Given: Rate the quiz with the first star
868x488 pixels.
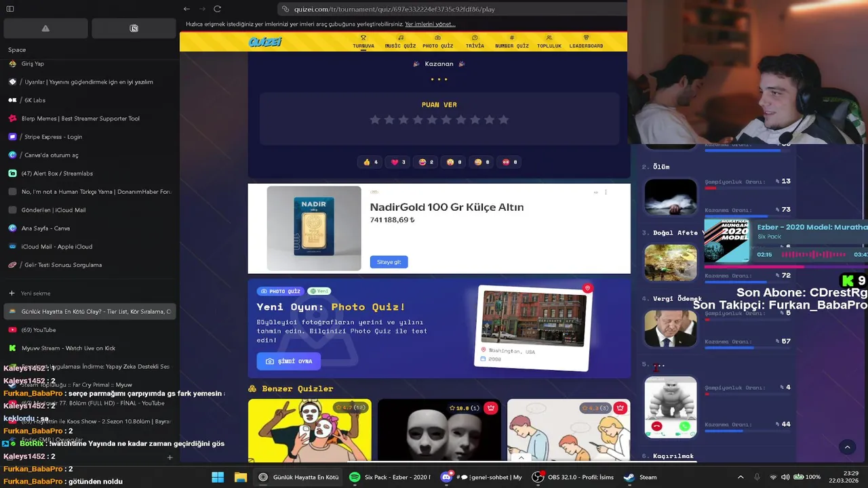Looking at the screenshot, I should coord(374,119).
